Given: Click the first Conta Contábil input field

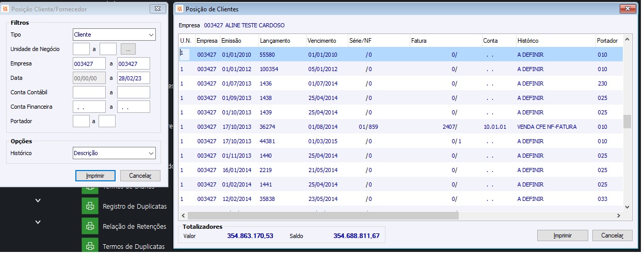Looking at the screenshot, I should [89, 92].
